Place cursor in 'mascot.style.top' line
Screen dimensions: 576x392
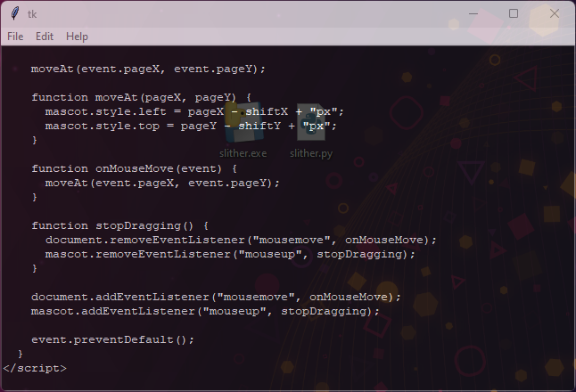190,127
